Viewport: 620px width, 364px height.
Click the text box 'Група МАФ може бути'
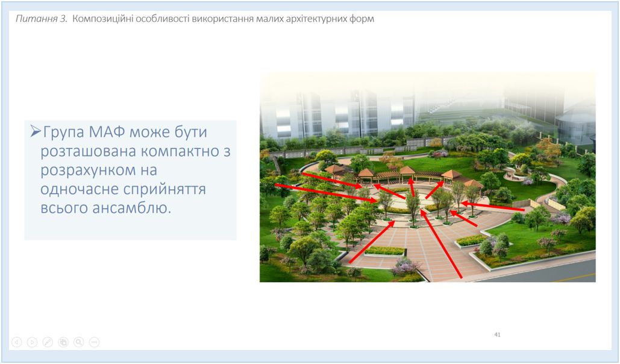pyautogui.click(x=131, y=180)
